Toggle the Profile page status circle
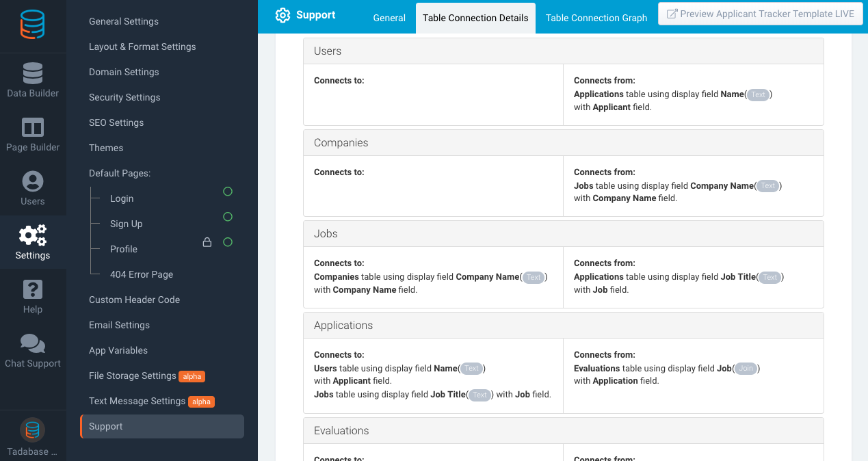Image resolution: width=868 pixels, height=461 pixels. coord(228,242)
